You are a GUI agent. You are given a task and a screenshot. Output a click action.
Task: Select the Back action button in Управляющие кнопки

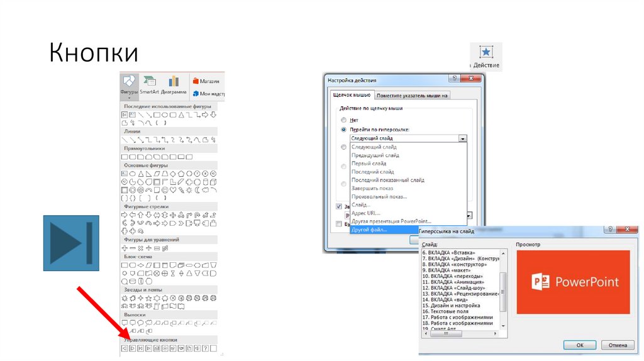125,348
